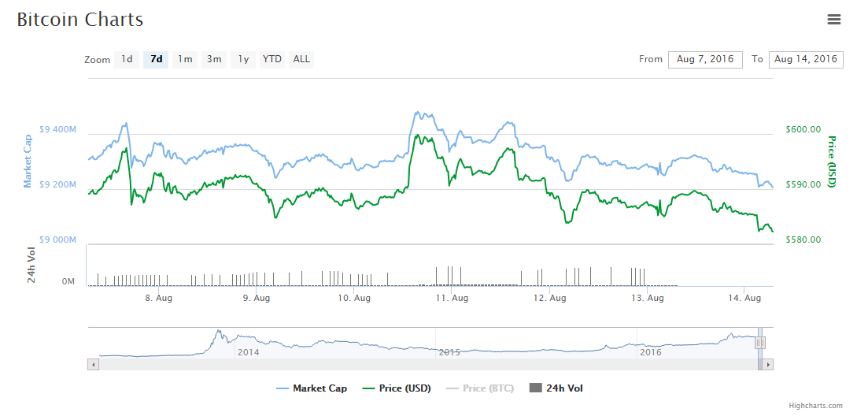Toggle Market Cap series in legend
868x416 pixels.
click(312, 388)
